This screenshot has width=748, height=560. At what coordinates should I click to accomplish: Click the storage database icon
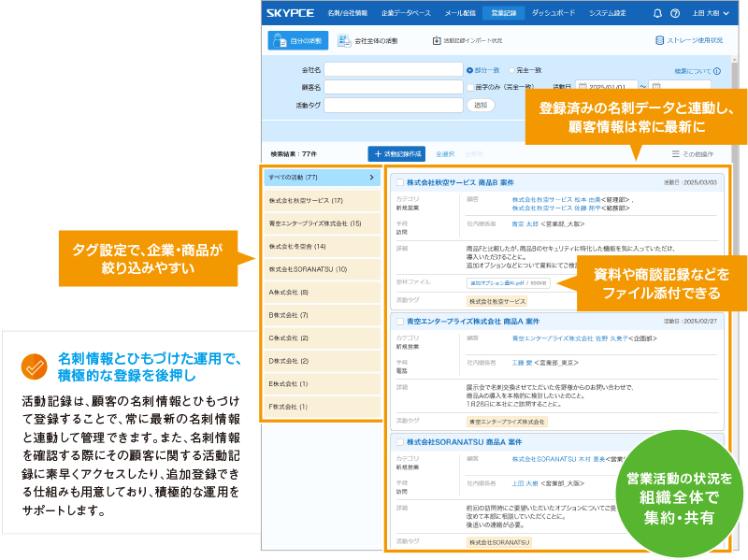click(x=660, y=40)
